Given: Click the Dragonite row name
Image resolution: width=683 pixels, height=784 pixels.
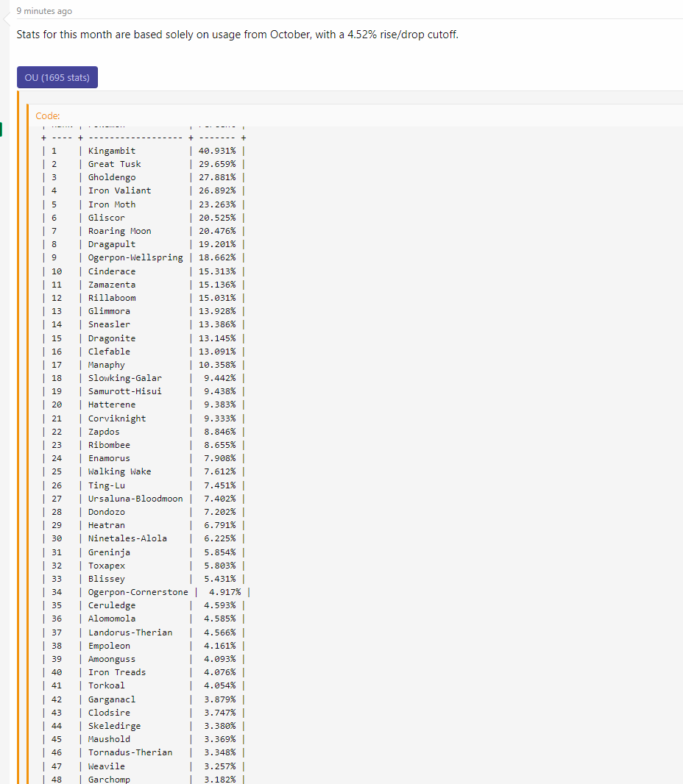Looking at the screenshot, I should pos(112,338).
